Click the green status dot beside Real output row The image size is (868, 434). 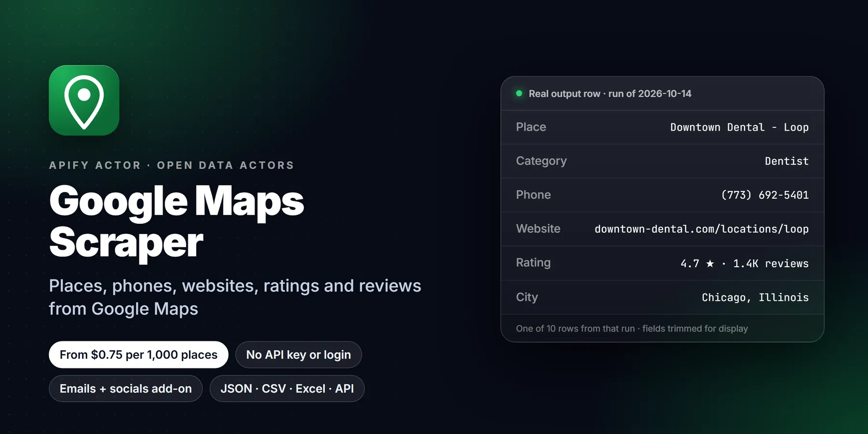pyautogui.click(x=519, y=94)
